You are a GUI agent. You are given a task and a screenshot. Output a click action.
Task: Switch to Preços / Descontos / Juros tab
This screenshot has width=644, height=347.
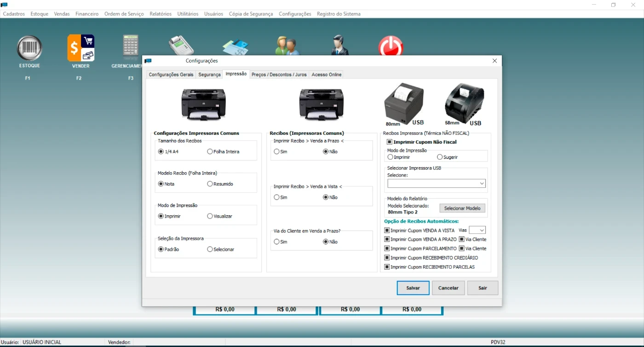279,75
